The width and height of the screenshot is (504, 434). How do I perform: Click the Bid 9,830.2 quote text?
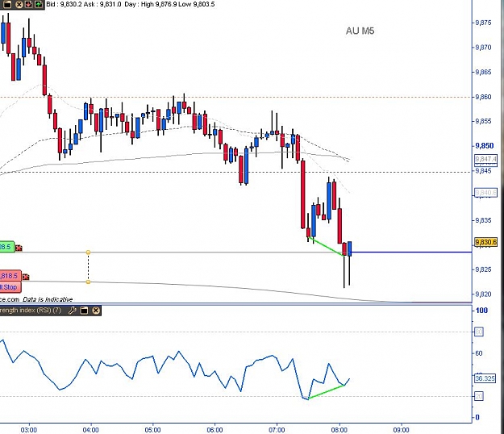65,5
